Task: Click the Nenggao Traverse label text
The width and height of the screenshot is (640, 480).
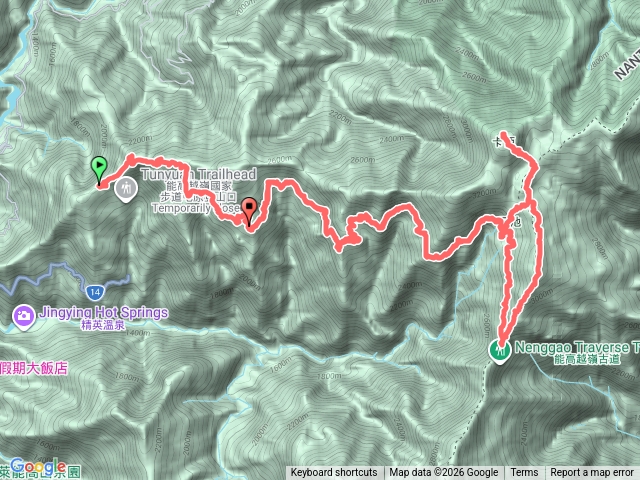Action: [x=577, y=348]
